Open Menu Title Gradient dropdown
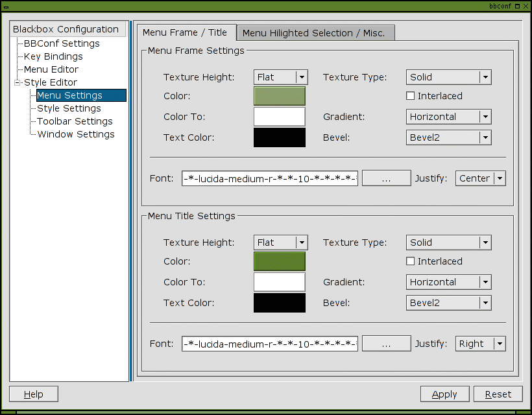The width and height of the screenshot is (532, 415). [x=448, y=282]
